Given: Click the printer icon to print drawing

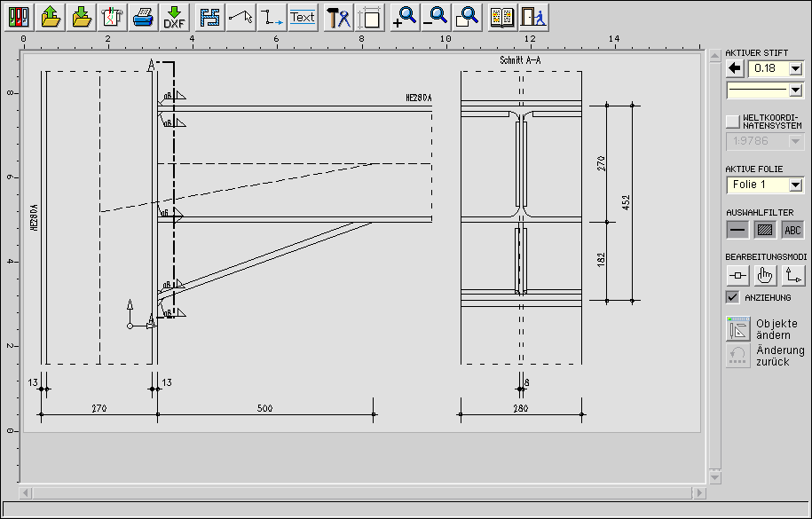Looking at the screenshot, I should point(143,16).
